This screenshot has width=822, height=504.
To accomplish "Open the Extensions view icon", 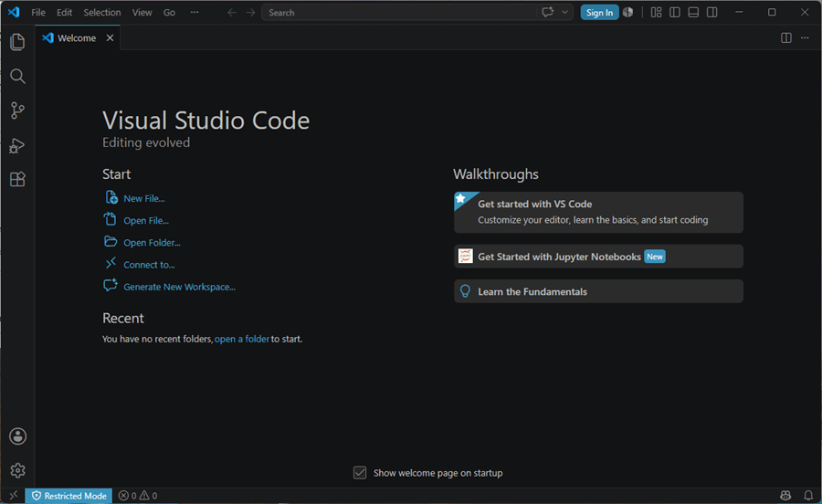I will [x=17, y=180].
